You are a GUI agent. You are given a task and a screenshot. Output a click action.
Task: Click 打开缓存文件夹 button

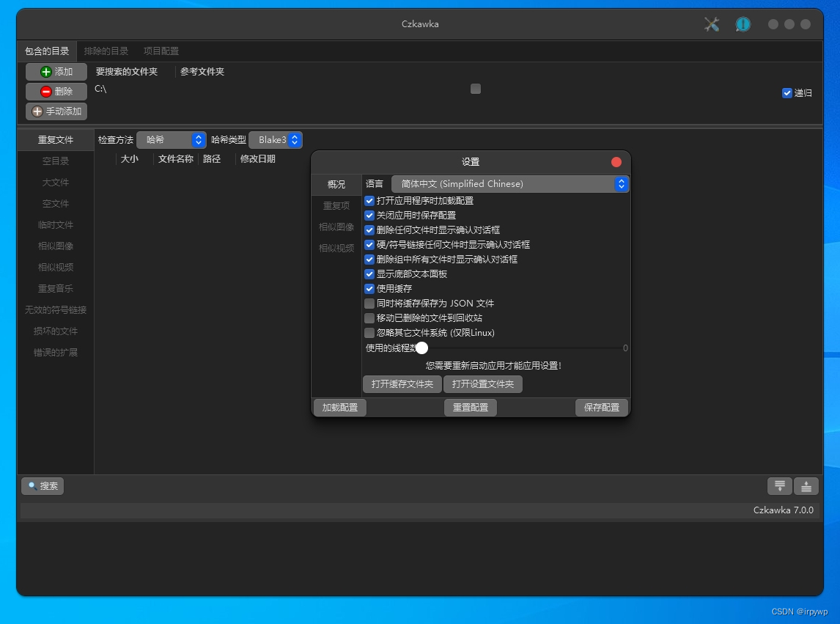402,384
